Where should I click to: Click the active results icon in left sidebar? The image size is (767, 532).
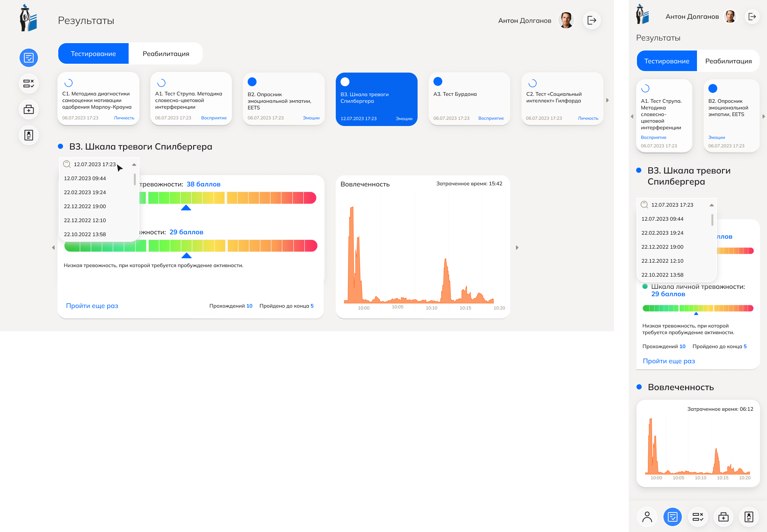pos(29,58)
